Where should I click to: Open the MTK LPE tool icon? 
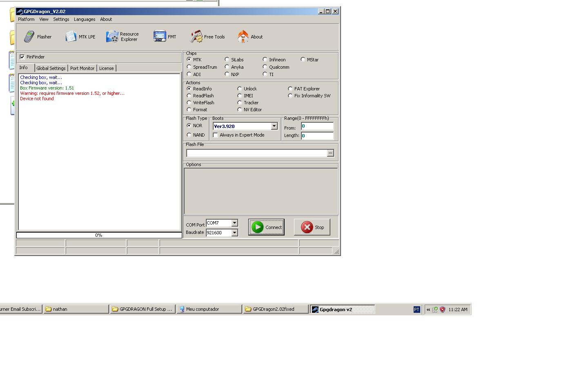pyautogui.click(x=71, y=37)
